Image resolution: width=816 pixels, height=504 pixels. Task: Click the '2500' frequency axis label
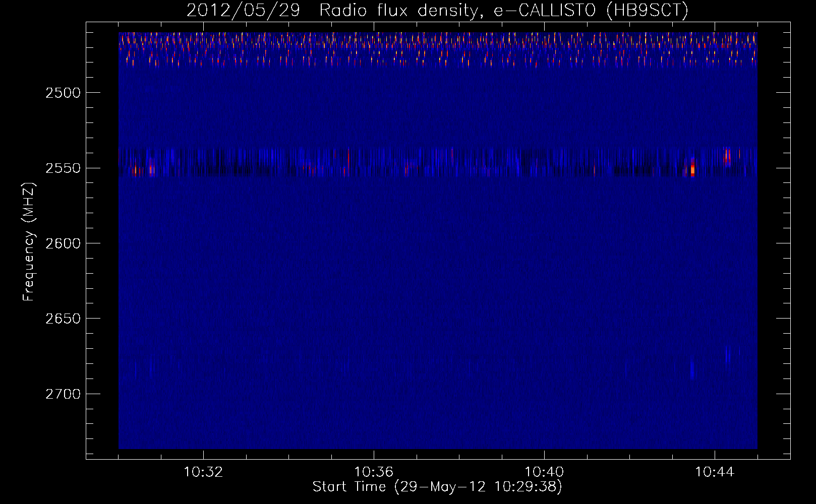point(63,93)
